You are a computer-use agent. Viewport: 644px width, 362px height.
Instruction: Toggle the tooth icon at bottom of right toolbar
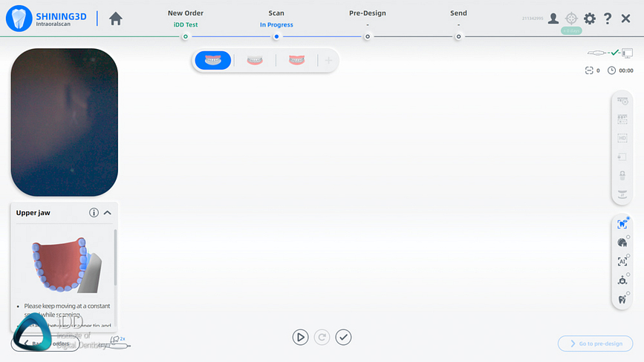(x=622, y=300)
